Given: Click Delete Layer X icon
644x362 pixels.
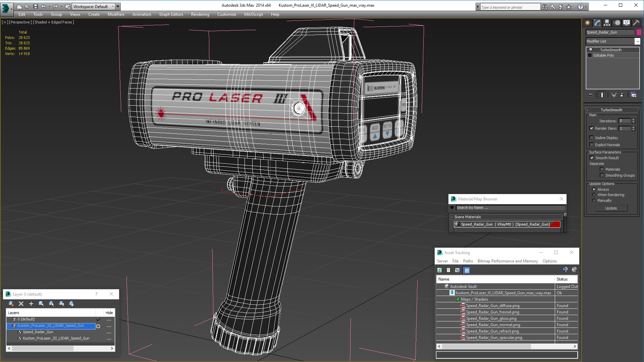Looking at the screenshot, I should [x=21, y=304].
